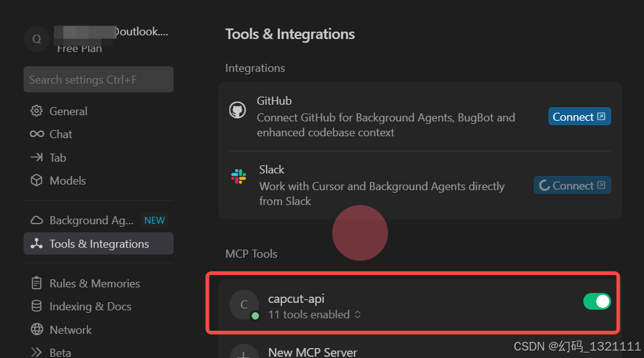The width and height of the screenshot is (644, 358).
Task: Click the Network globe icon
Action: coord(37,330)
